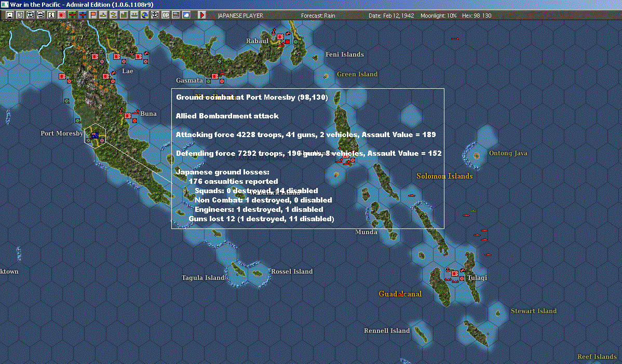Viewport: 622px width, 364px height.
Task: Click the 'Allied Bombardment attack' report line
Action: pyautogui.click(x=227, y=116)
